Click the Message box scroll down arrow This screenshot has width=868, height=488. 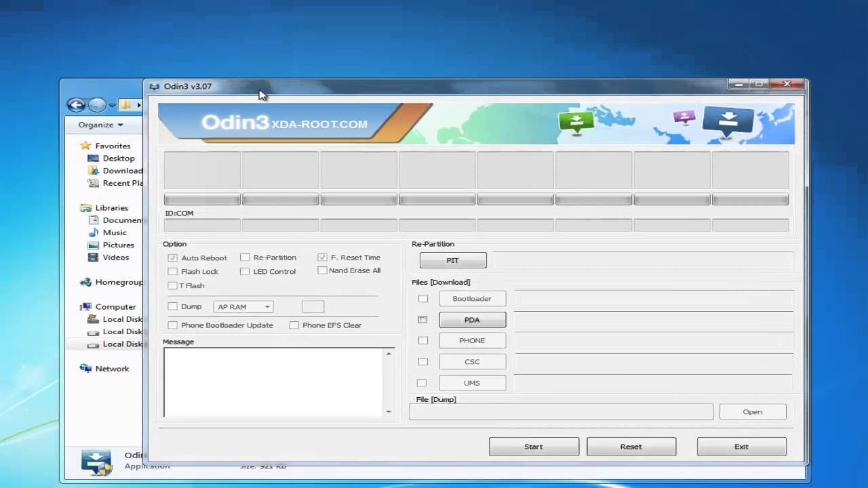389,411
